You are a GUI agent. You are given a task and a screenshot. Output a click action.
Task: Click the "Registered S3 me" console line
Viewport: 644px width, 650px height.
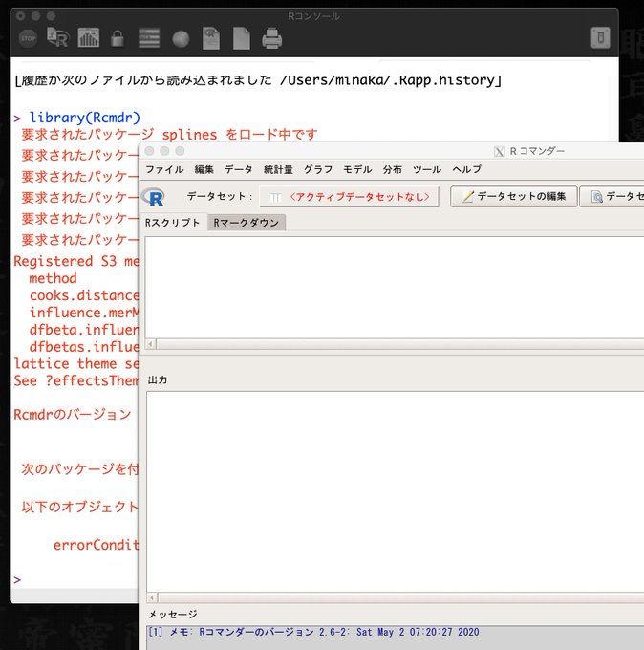click(76, 261)
